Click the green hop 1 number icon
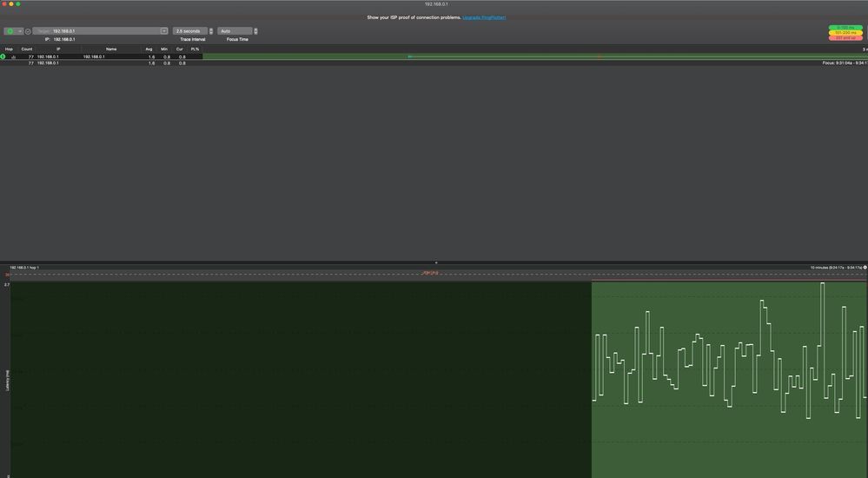The width and height of the screenshot is (868, 478). (3, 56)
